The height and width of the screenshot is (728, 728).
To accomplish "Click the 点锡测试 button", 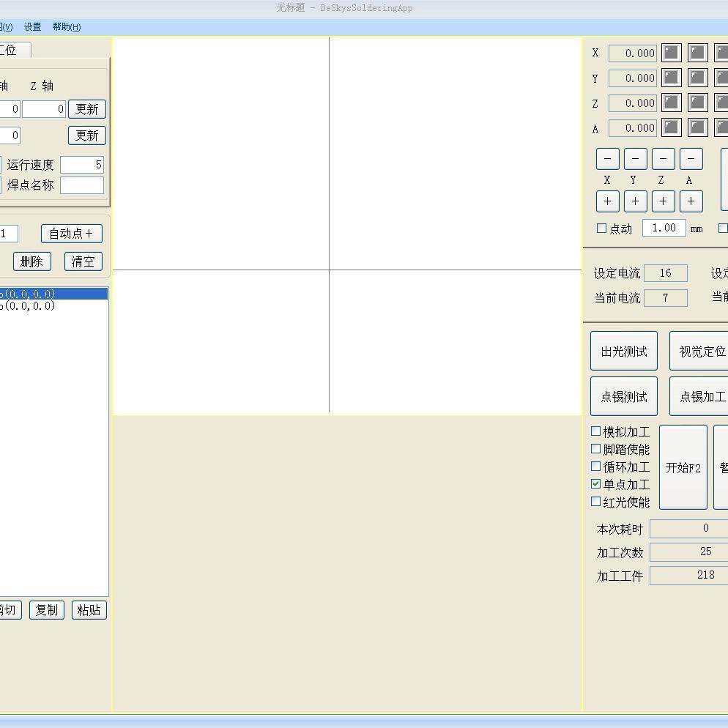I will pos(623,396).
